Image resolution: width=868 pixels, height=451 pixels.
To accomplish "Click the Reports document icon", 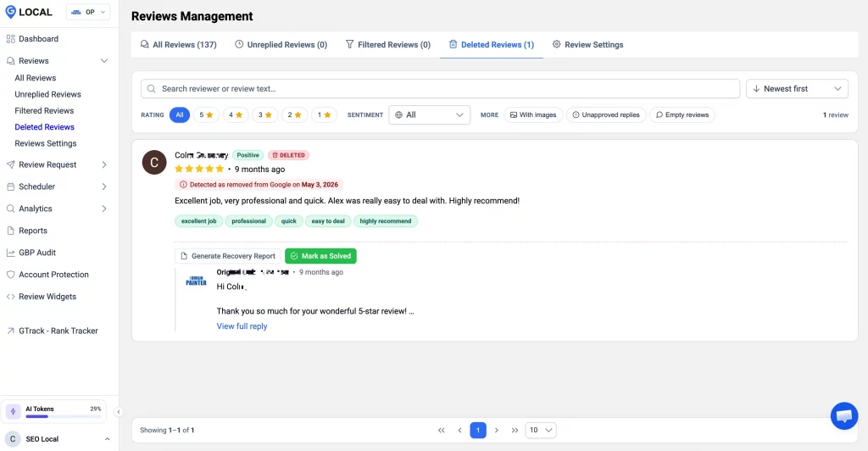I will (10, 231).
